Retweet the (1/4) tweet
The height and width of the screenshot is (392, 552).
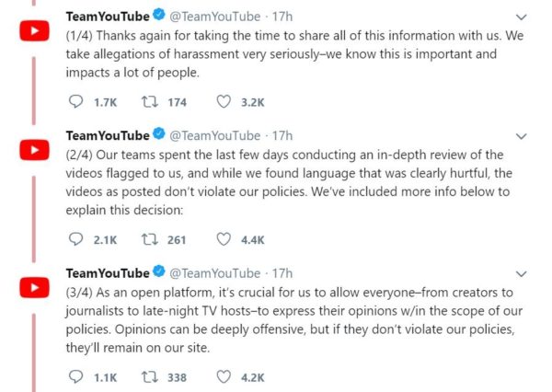click(x=147, y=102)
